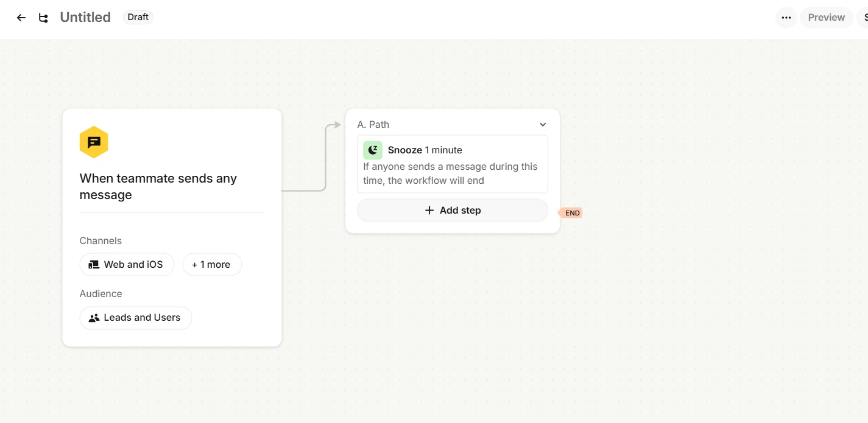Click the back arrow icon

pyautogui.click(x=21, y=18)
